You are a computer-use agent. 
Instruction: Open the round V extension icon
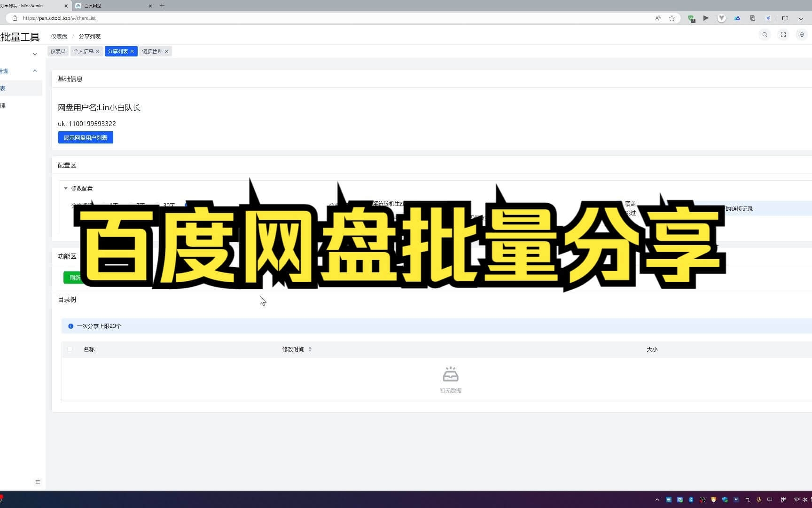[x=722, y=18]
